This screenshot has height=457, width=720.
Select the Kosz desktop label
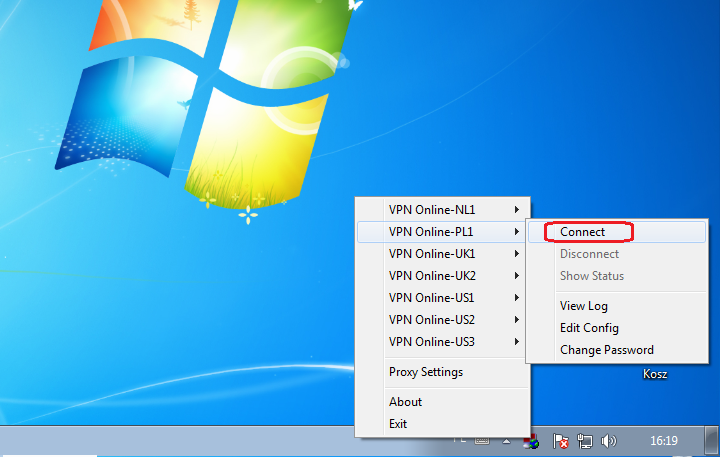pos(655,374)
